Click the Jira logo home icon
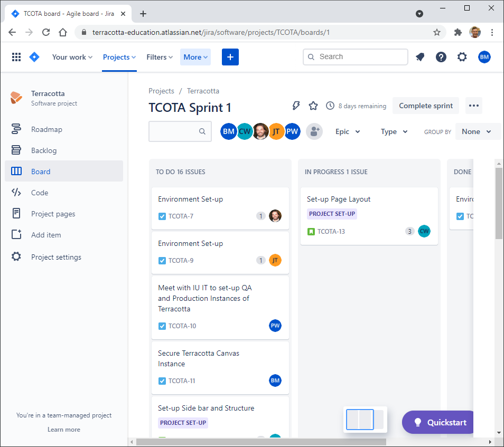 (34, 57)
